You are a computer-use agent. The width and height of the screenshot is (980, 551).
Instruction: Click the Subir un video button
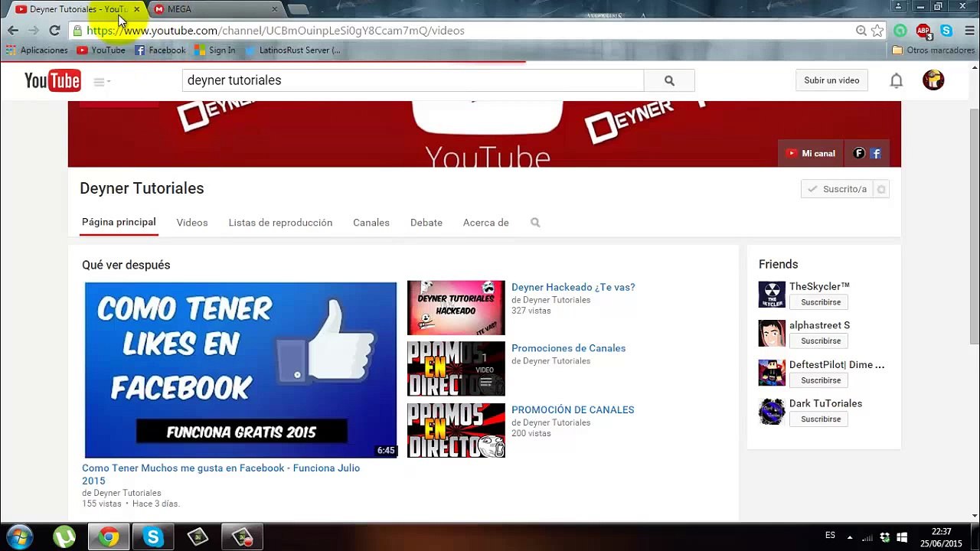[831, 80]
